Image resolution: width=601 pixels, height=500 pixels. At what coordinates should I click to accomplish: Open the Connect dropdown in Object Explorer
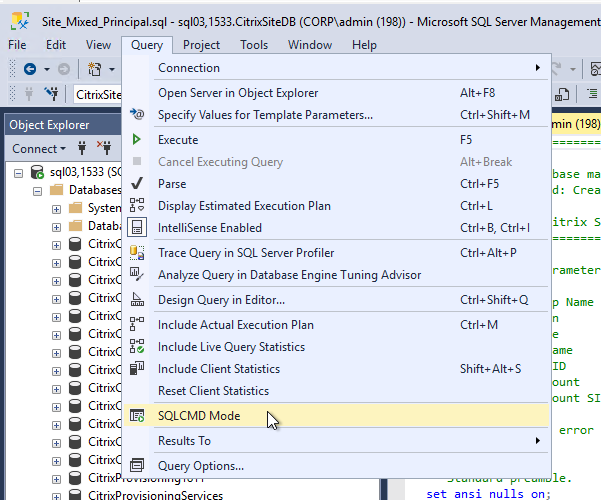tap(39, 149)
